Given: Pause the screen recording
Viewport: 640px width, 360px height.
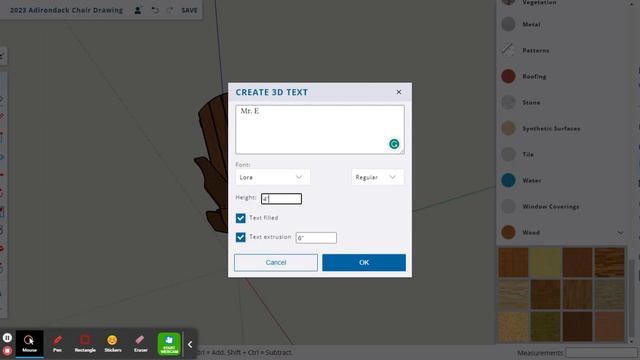Looking at the screenshot, I should (7, 338).
